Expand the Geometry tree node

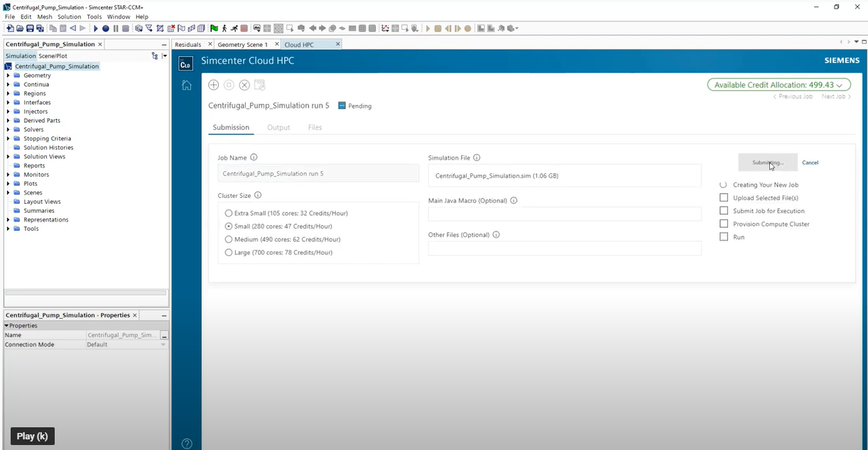click(9, 75)
